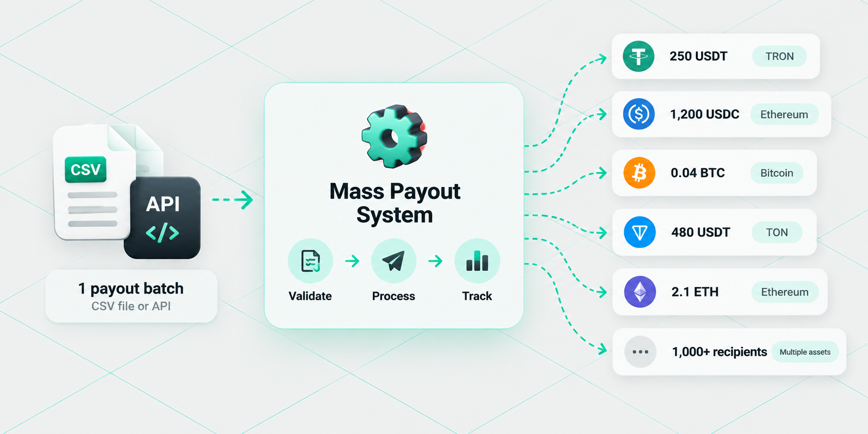This screenshot has width=868, height=434.
Task: Select the Validate checklist document icon
Action: [310, 261]
